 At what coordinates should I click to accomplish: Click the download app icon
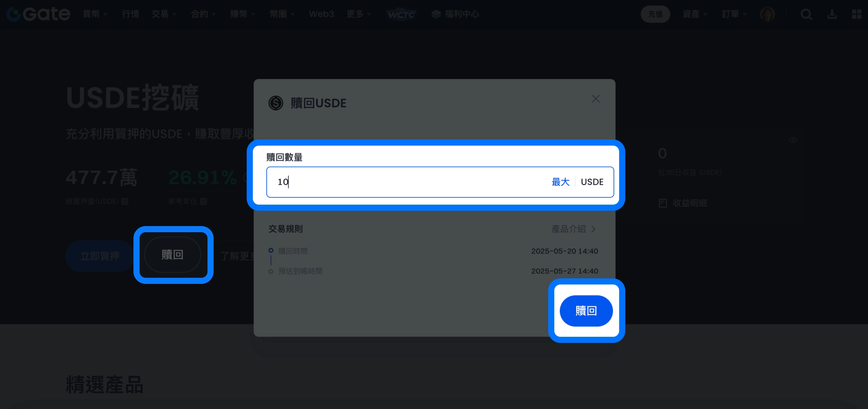[832, 14]
